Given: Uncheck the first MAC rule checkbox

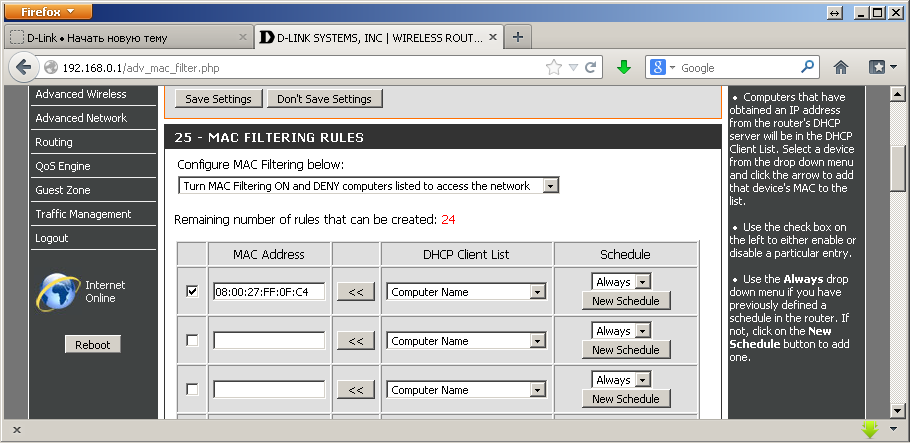Looking at the screenshot, I should 192,292.
